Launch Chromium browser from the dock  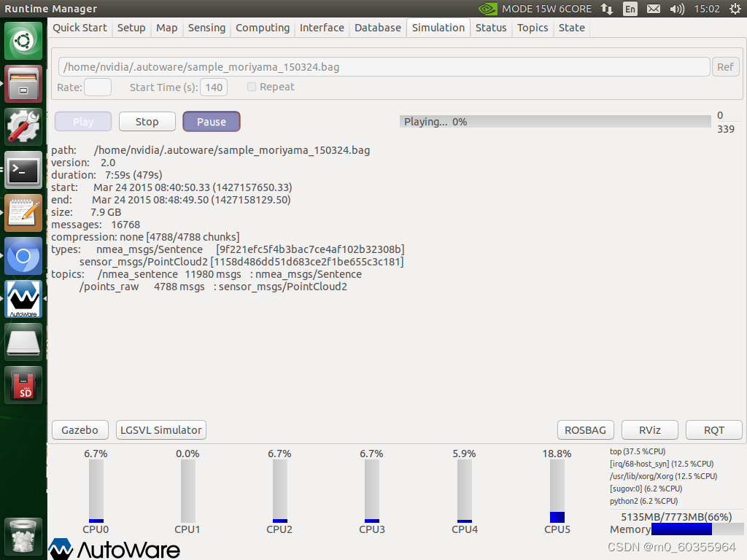pyautogui.click(x=23, y=256)
